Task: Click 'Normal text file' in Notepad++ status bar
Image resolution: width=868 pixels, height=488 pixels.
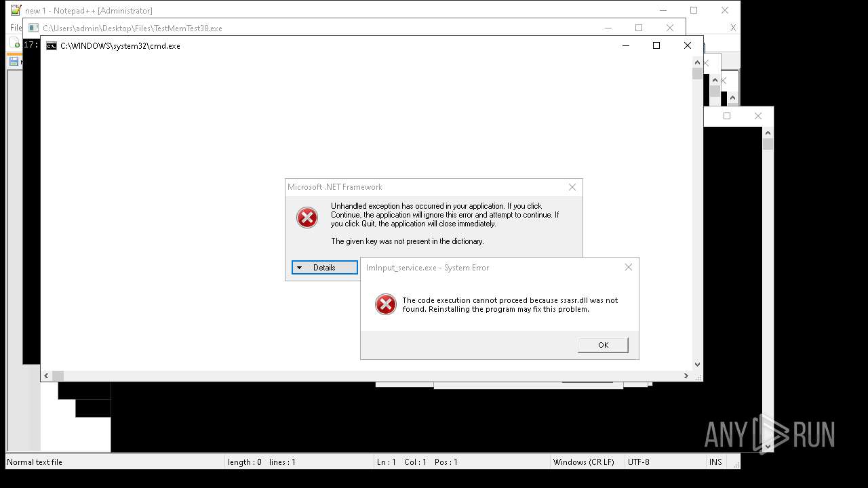Action: click(x=35, y=462)
